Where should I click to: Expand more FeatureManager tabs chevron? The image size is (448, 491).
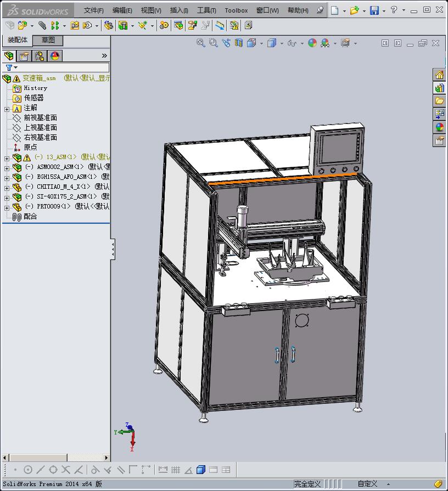click(x=104, y=56)
